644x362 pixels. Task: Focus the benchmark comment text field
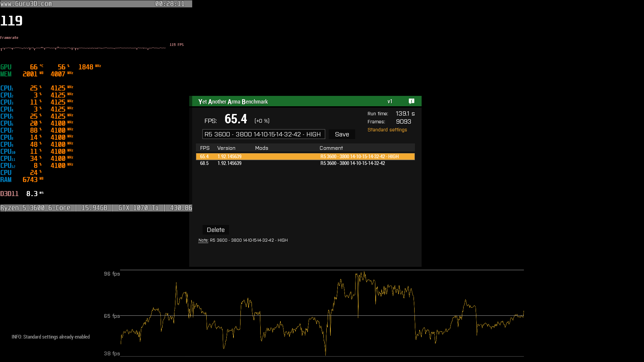tap(263, 134)
